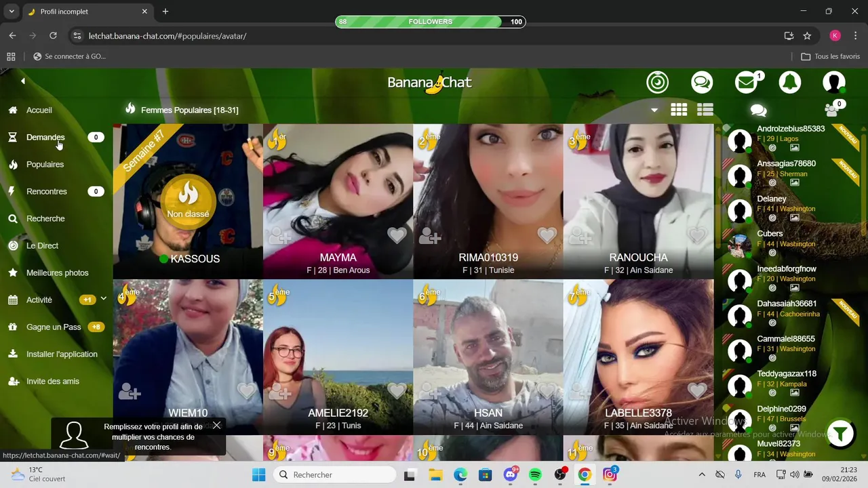Open the chat bubbles icon in the header
This screenshot has height=488, width=868.
point(702,83)
